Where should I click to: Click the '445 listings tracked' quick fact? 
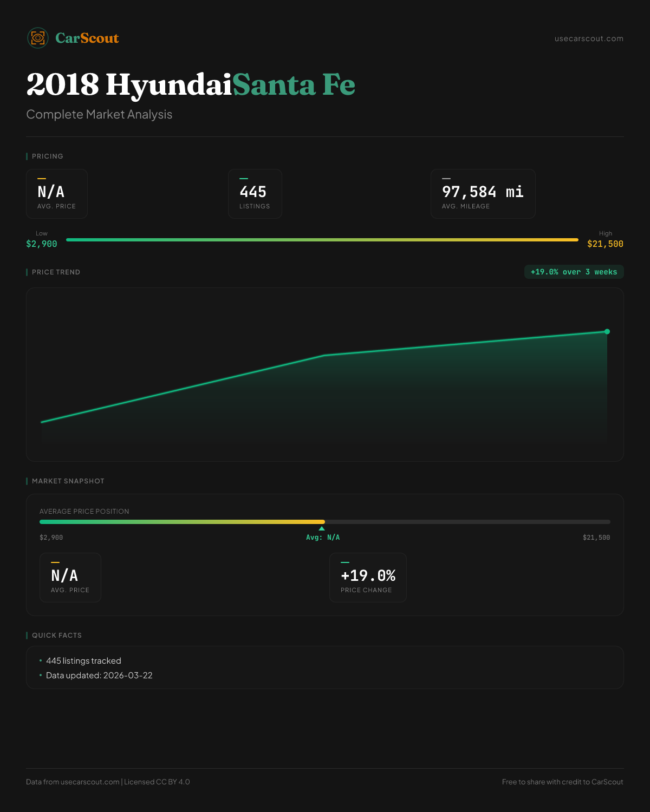pos(83,660)
